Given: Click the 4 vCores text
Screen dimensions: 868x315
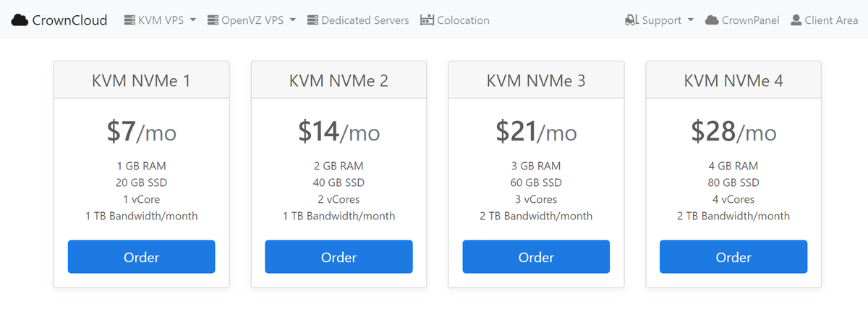Looking at the screenshot, I should (x=733, y=199).
